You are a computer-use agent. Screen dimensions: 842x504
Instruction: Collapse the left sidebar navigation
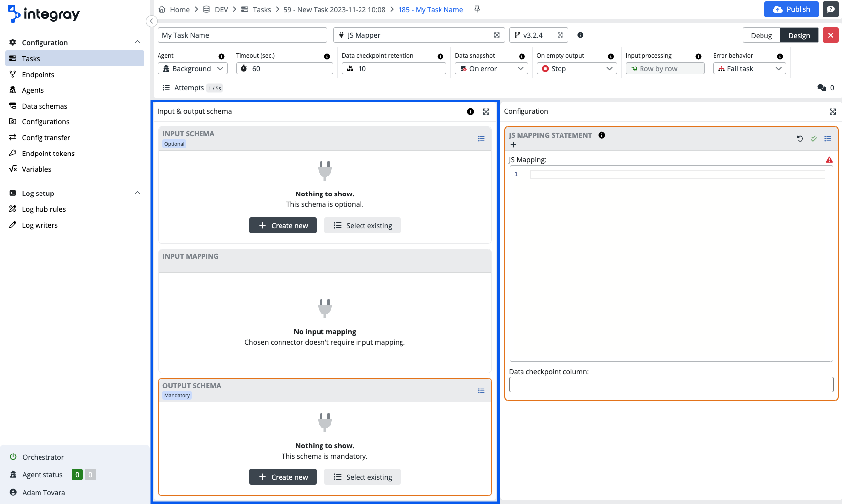point(152,21)
